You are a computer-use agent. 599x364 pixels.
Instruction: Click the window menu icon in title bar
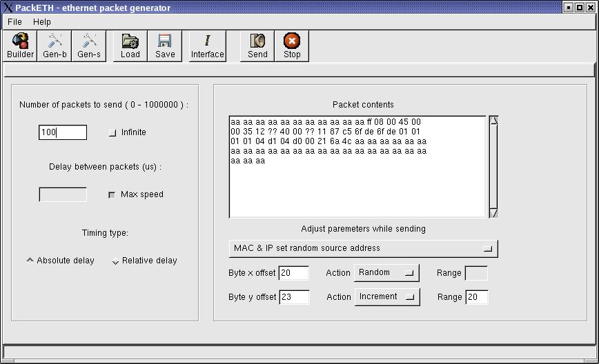8,8
